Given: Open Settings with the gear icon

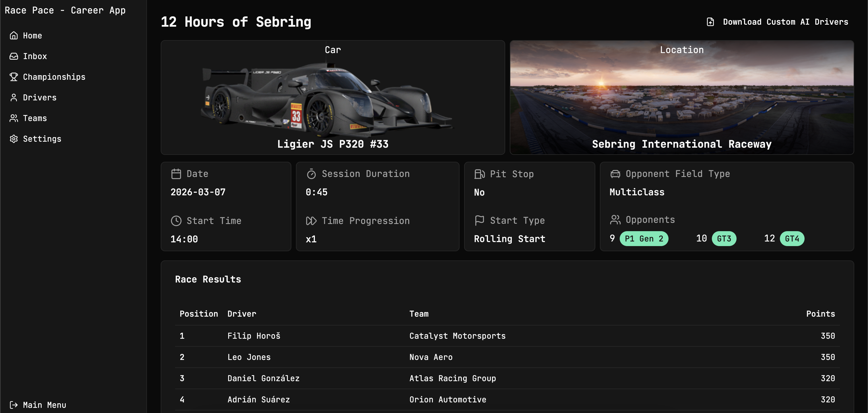Looking at the screenshot, I should point(14,139).
